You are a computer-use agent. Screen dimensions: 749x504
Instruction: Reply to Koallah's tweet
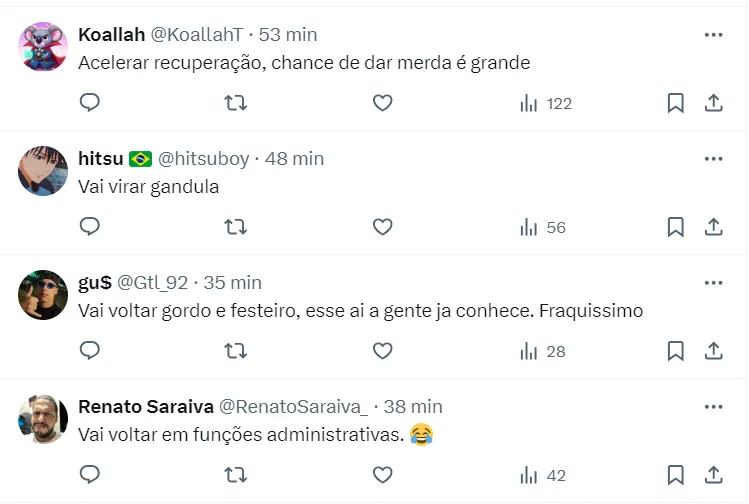click(x=90, y=103)
